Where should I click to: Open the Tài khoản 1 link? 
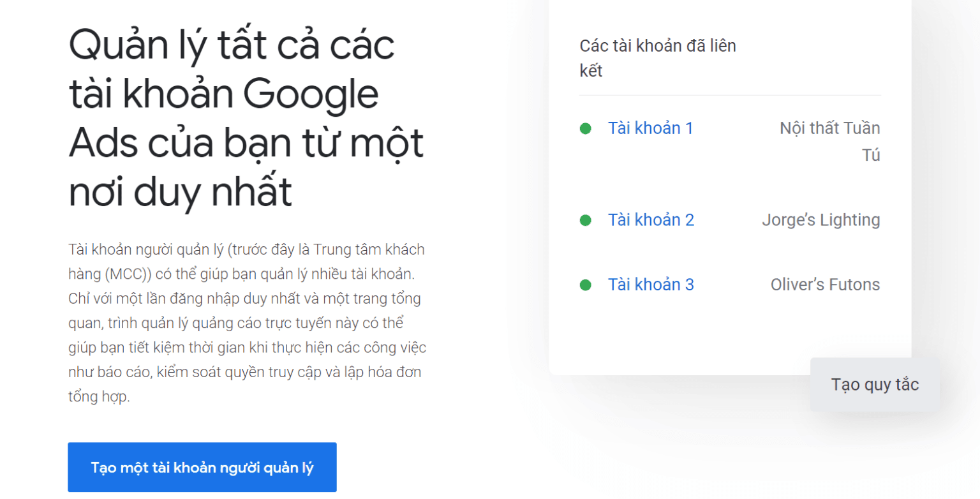click(650, 128)
